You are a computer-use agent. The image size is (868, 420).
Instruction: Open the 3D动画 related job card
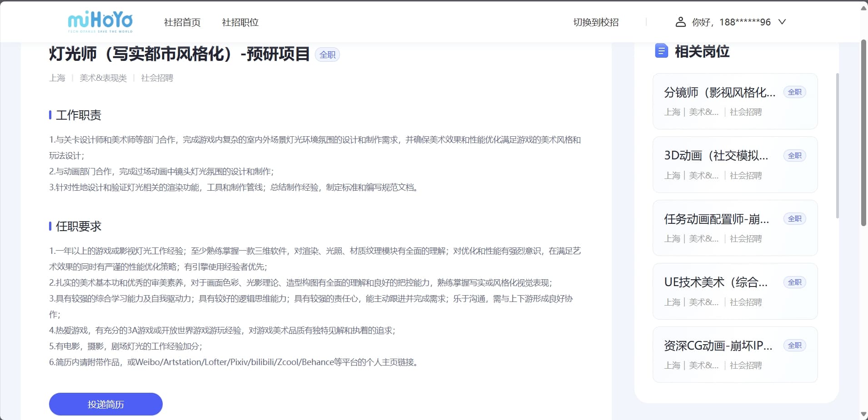pyautogui.click(x=719, y=164)
